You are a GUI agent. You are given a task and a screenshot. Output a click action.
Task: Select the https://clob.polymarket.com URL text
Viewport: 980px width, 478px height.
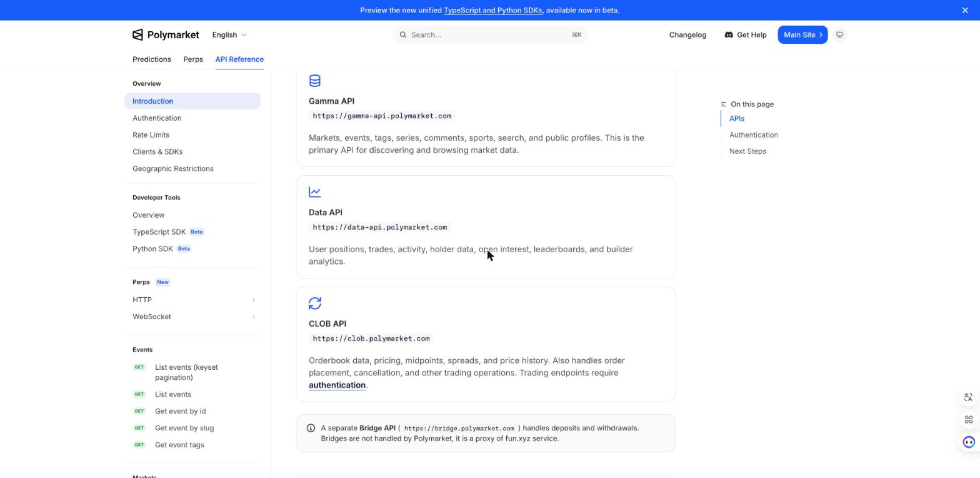coord(371,338)
